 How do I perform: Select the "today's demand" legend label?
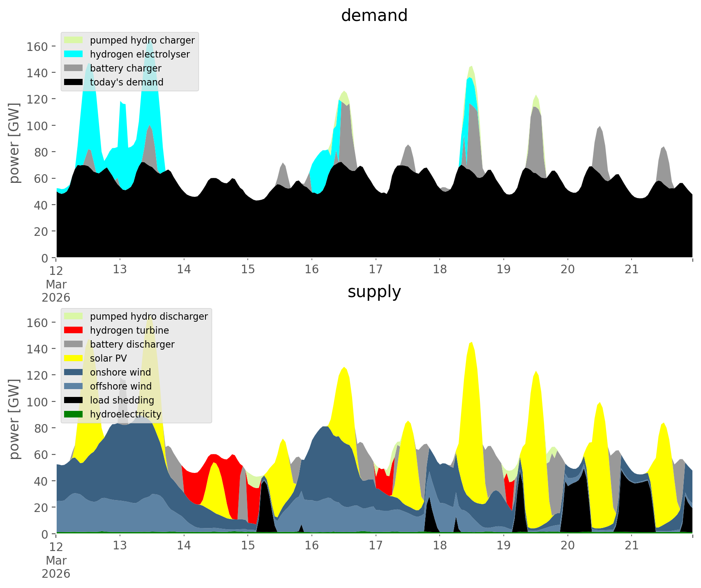tap(127, 82)
